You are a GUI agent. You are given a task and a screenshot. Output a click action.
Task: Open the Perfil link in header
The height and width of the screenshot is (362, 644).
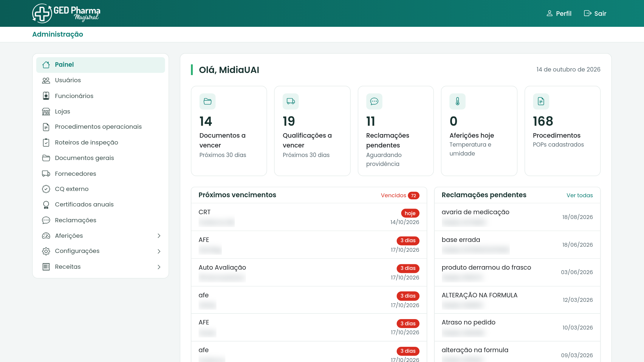point(559,13)
